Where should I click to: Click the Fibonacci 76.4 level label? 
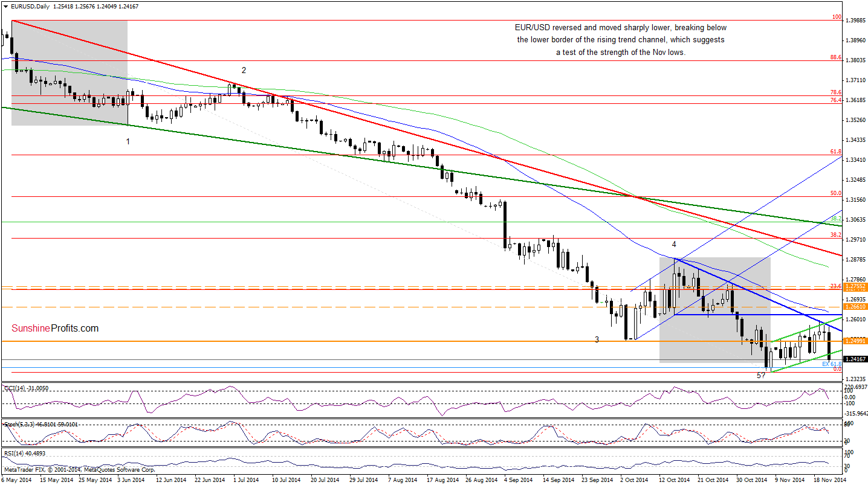tap(837, 100)
